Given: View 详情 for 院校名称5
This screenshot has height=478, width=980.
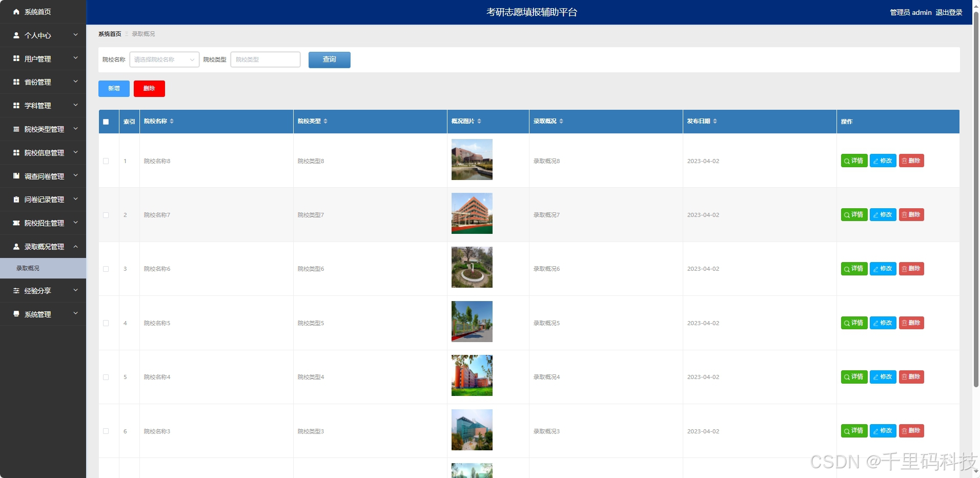Looking at the screenshot, I should pos(854,323).
